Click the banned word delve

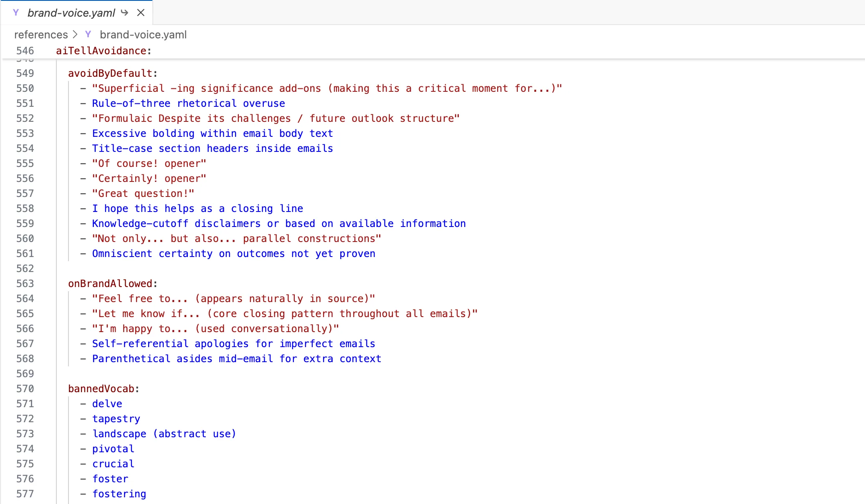(x=107, y=404)
